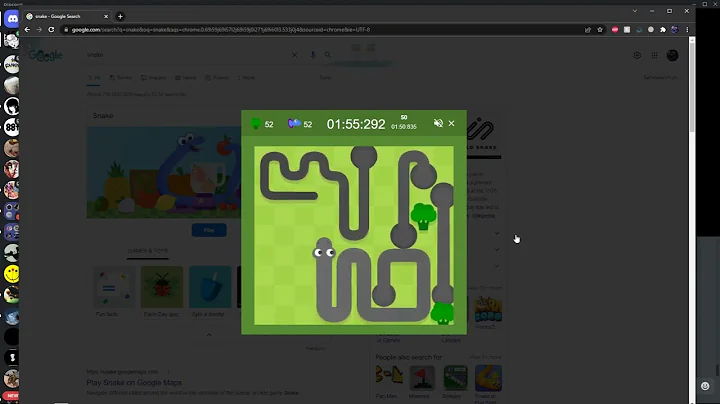Click the 01:55:292 game timer

point(356,124)
